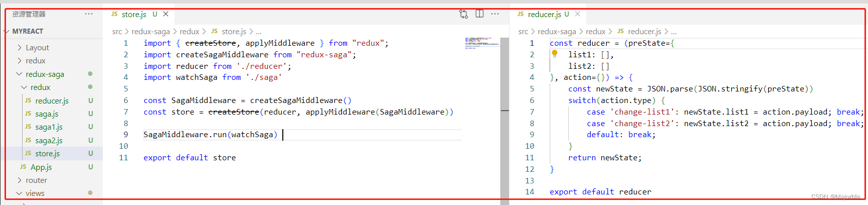The height and width of the screenshot is (205, 868).
Task: Click 'export default reducer' in reducer.js
Action: pos(600,192)
